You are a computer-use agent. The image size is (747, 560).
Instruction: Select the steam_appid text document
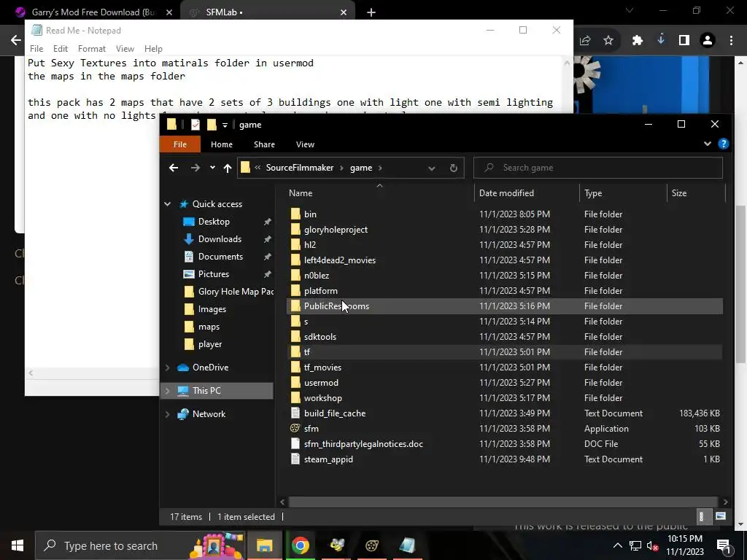coord(328,459)
